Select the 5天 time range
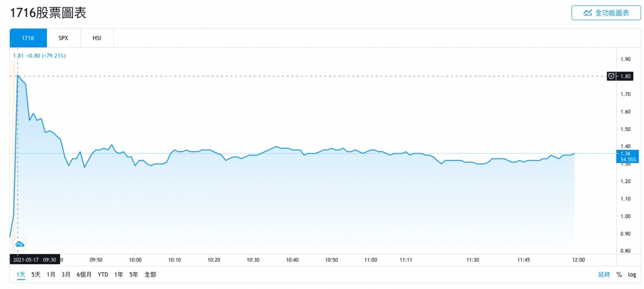Screen dimensions: 644x289 coord(36,274)
